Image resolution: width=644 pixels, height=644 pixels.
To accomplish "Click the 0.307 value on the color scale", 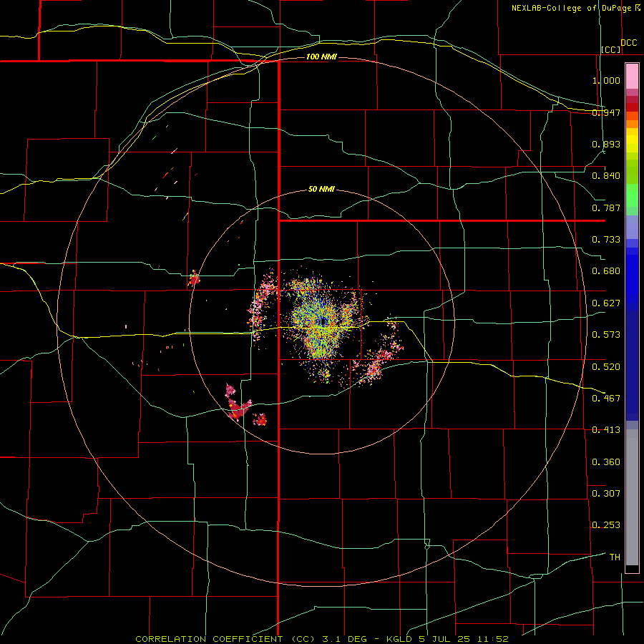I will click(x=606, y=494).
